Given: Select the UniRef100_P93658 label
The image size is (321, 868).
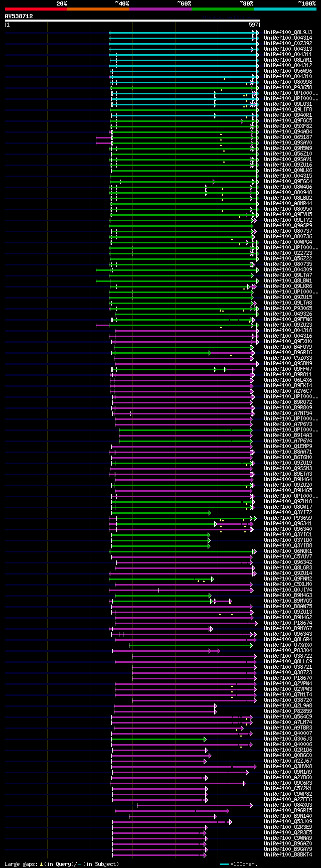Looking at the screenshot, I should (288, 87).
